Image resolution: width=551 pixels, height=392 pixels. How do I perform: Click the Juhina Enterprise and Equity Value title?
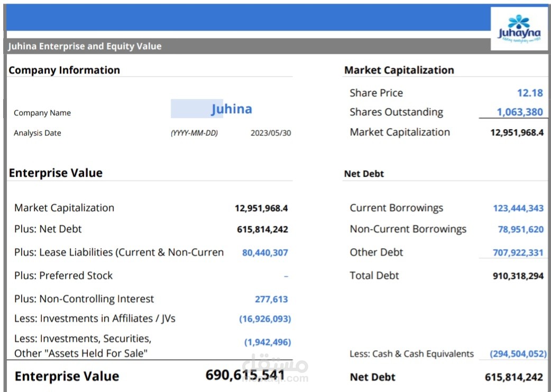85,47
